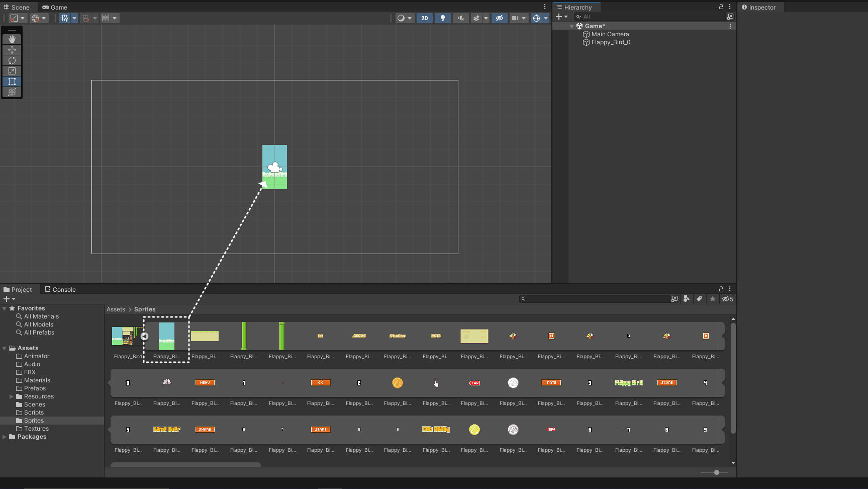Switch to the Console tab
Viewport: 868px width, 489px height.
pos(60,289)
